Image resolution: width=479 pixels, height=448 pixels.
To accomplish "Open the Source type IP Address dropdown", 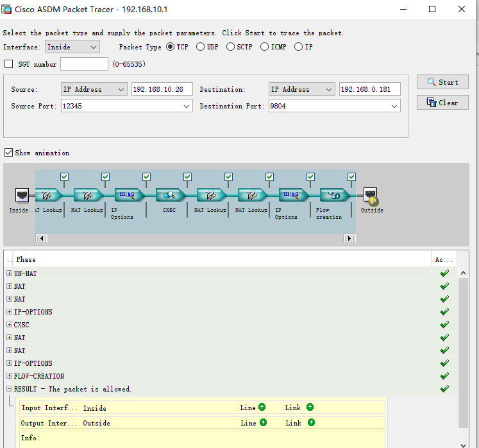I will coord(94,89).
